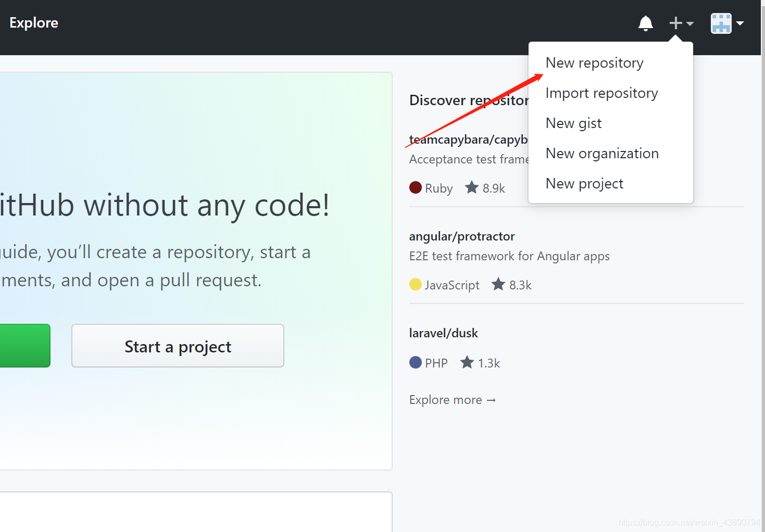Click the green button beside Start a project
765x532 pixels.
[25, 346]
